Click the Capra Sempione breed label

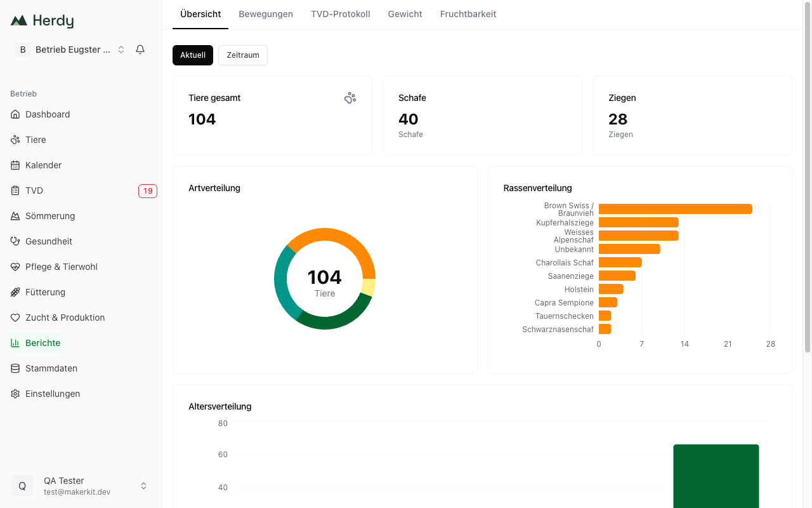pos(564,303)
